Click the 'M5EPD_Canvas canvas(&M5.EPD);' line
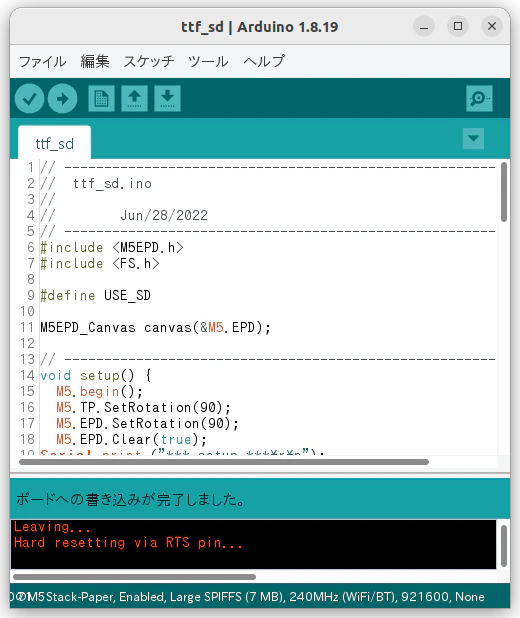Screen dimensions: 520x618 155,328
